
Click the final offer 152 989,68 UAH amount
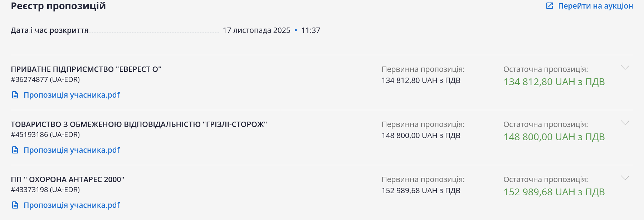[554, 192]
